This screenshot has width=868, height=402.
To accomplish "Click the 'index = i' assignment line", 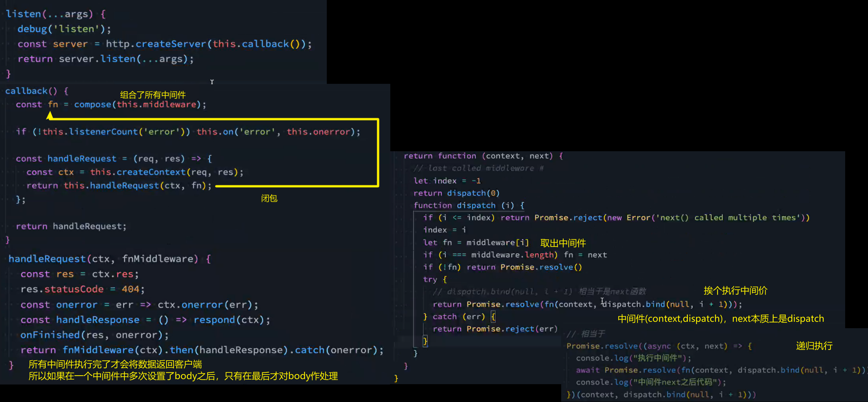I will click(x=445, y=230).
